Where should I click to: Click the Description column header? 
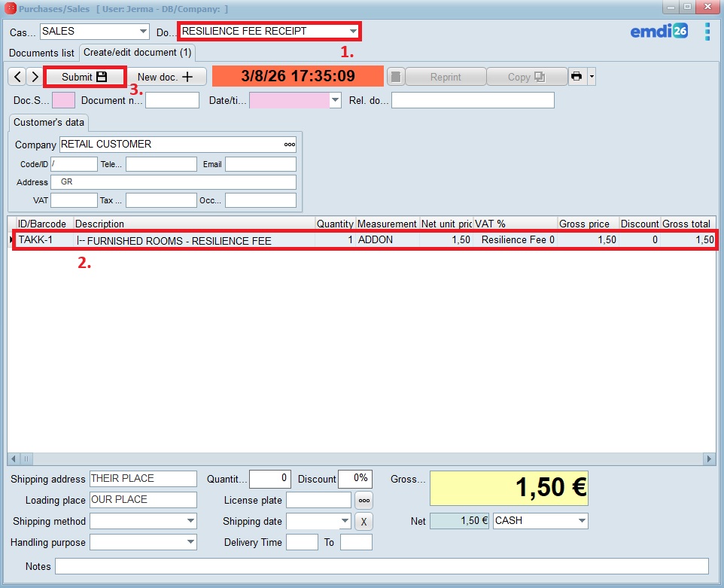pos(194,224)
